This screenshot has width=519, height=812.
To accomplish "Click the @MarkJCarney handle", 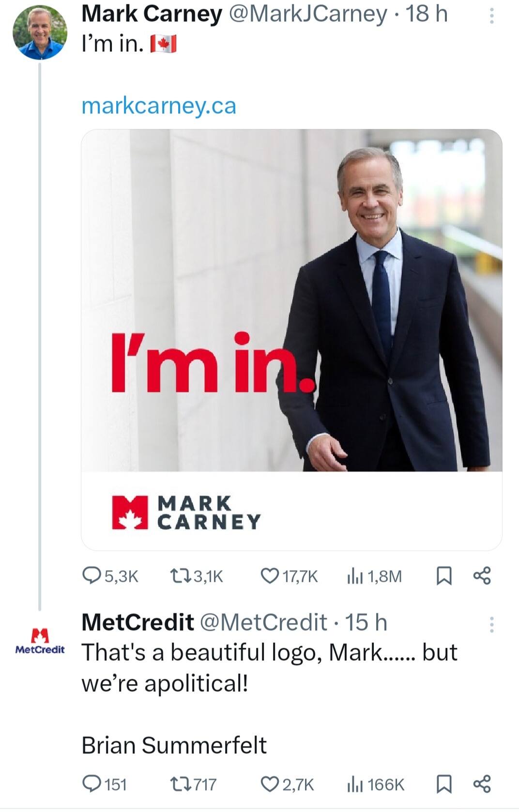I will pyautogui.click(x=307, y=14).
